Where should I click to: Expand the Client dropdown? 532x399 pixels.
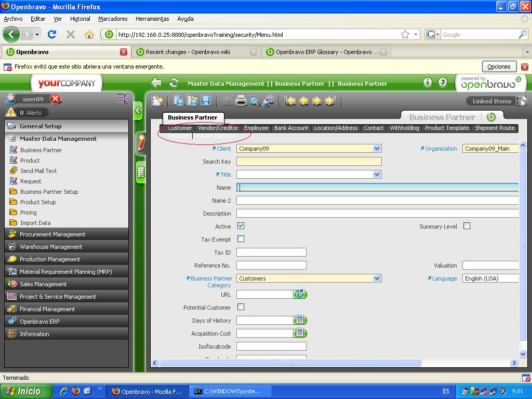point(377,149)
